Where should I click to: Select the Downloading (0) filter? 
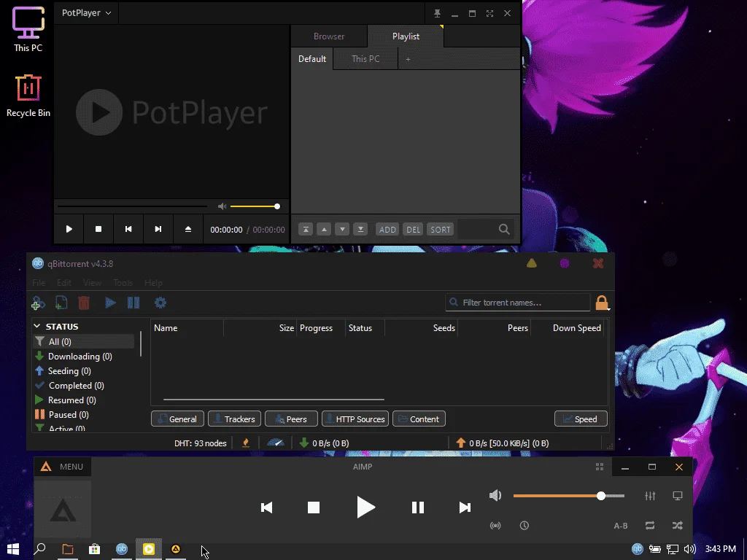tap(73, 356)
